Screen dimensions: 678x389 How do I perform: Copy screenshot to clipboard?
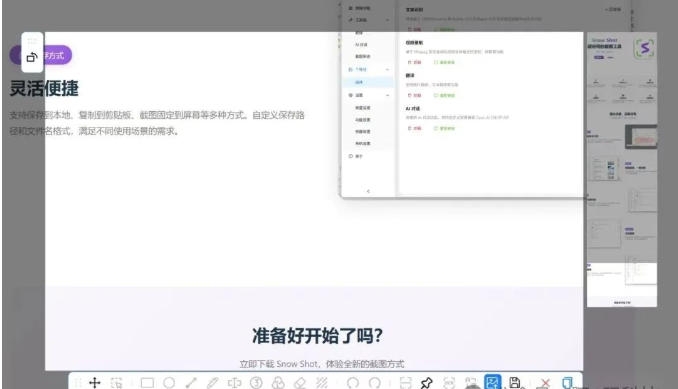tap(567, 383)
